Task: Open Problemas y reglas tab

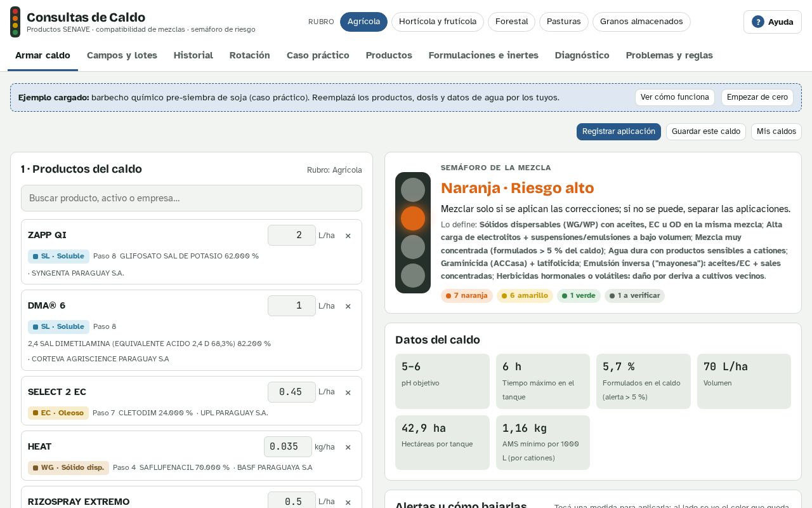Action: pos(669,55)
